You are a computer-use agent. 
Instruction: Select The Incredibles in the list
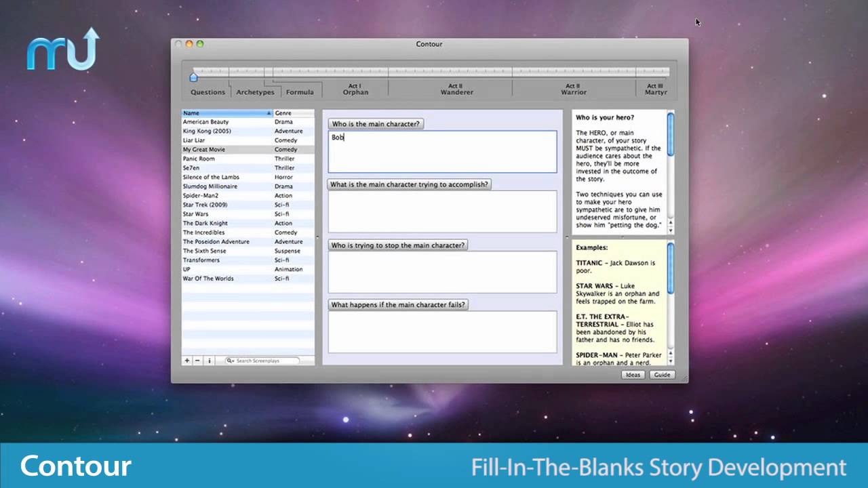(x=248, y=232)
